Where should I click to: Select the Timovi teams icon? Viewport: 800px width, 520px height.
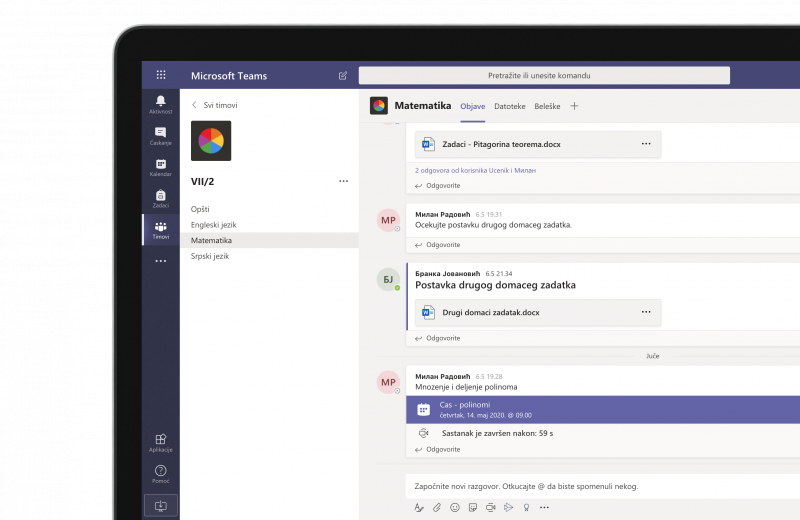click(x=161, y=230)
